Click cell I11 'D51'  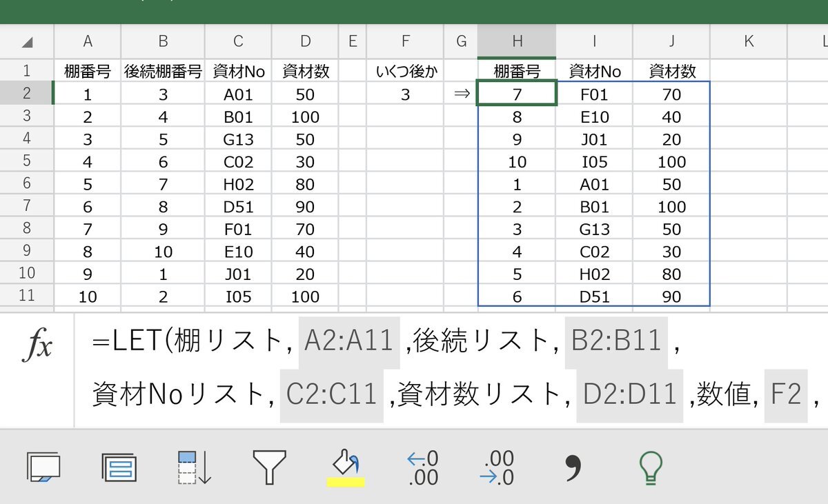pos(595,295)
